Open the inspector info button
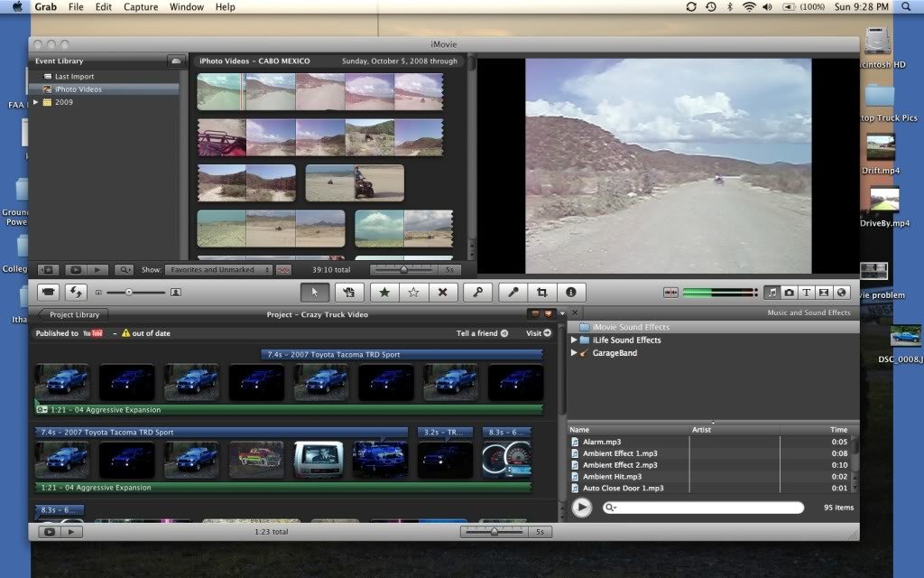The image size is (924, 578). point(570,292)
